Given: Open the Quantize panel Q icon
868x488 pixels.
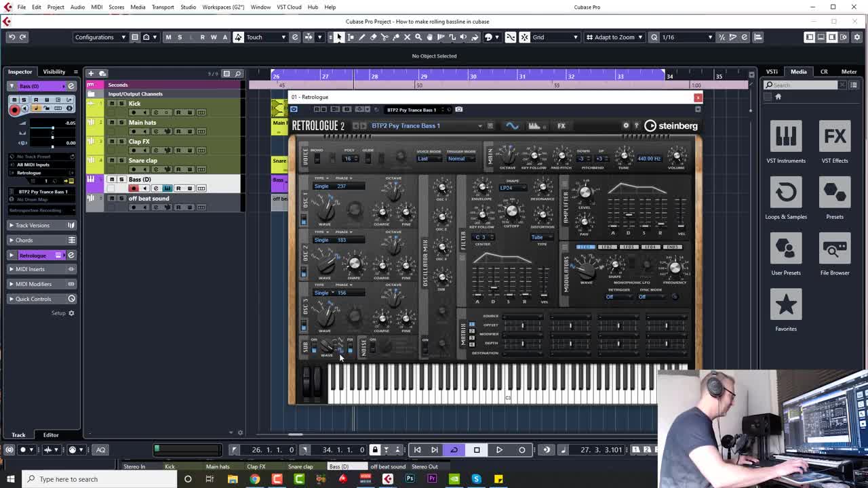Looking at the screenshot, I should [654, 37].
